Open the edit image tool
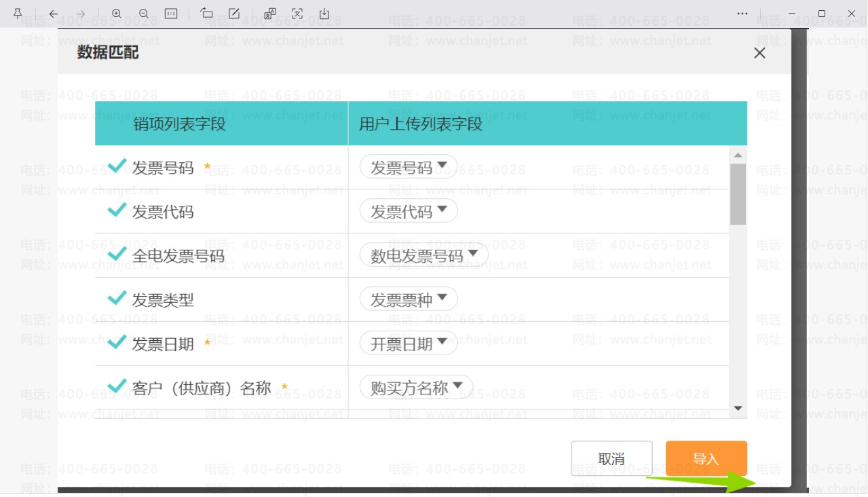 (234, 14)
